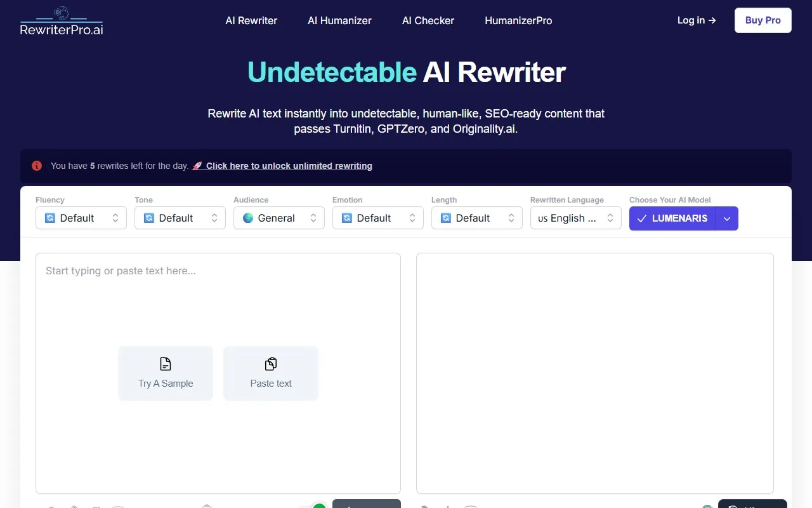
Task: Click the Try A Sample document icon
Action: tap(165, 363)
